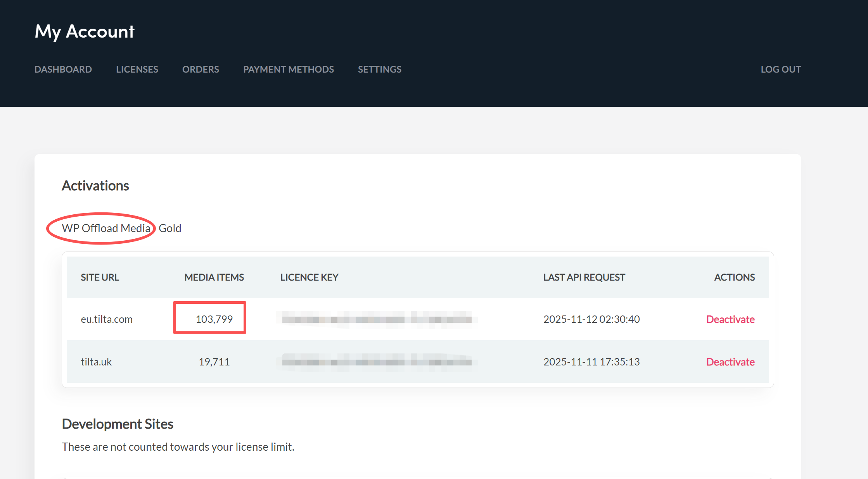Click the Log Out link
The width and height of the screenshot is (868, 479).
(780, 69)
